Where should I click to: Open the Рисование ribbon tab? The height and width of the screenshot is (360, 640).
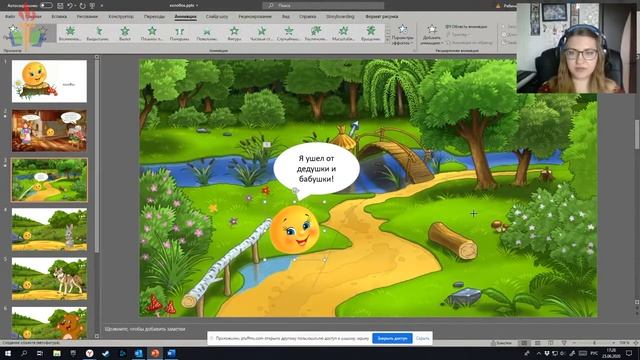click(x=87, y=17)
